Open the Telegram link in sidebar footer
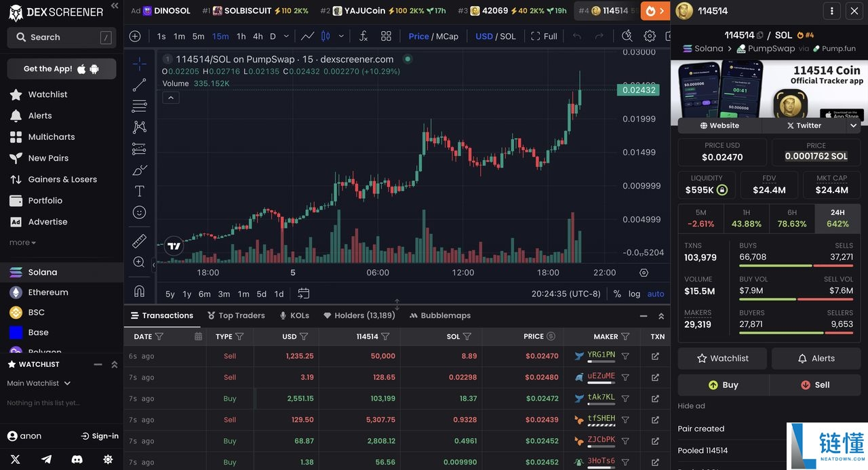Viewport: 868px width, 470px height. (46, 459)
